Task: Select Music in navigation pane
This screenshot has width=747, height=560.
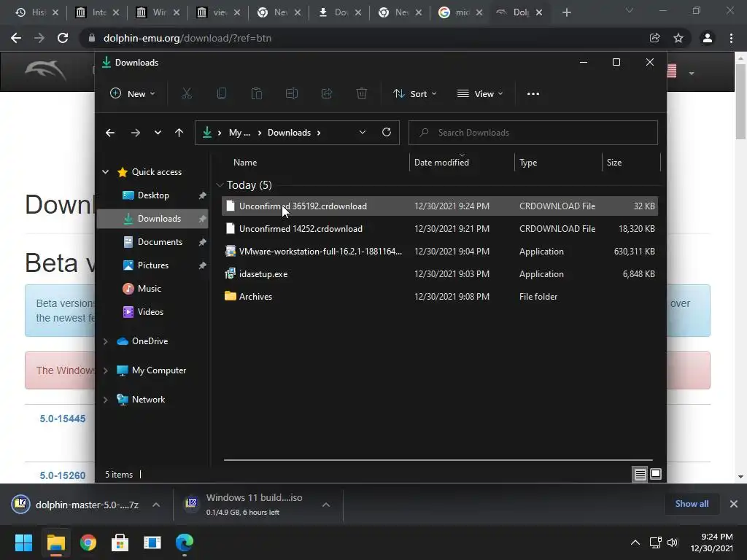Action: pyautogui.click(x=153, y=289)
